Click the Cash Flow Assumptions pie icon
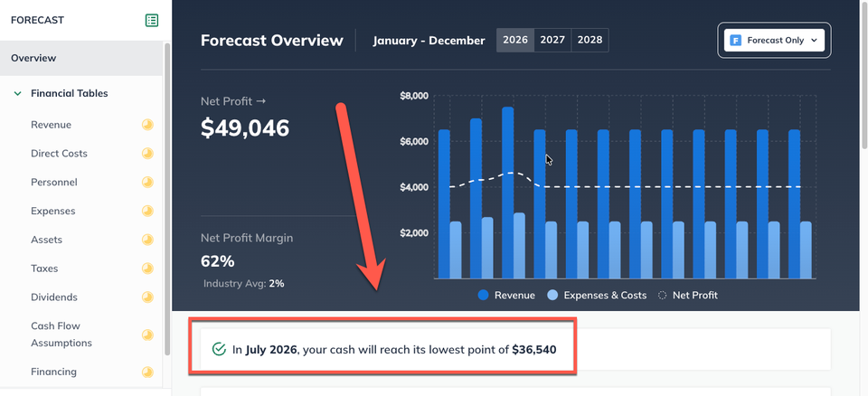 pos(147,335)
